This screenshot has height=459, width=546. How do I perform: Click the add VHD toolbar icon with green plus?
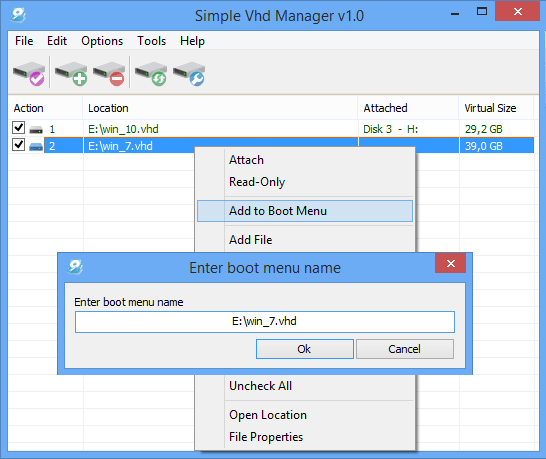[71, 73]
